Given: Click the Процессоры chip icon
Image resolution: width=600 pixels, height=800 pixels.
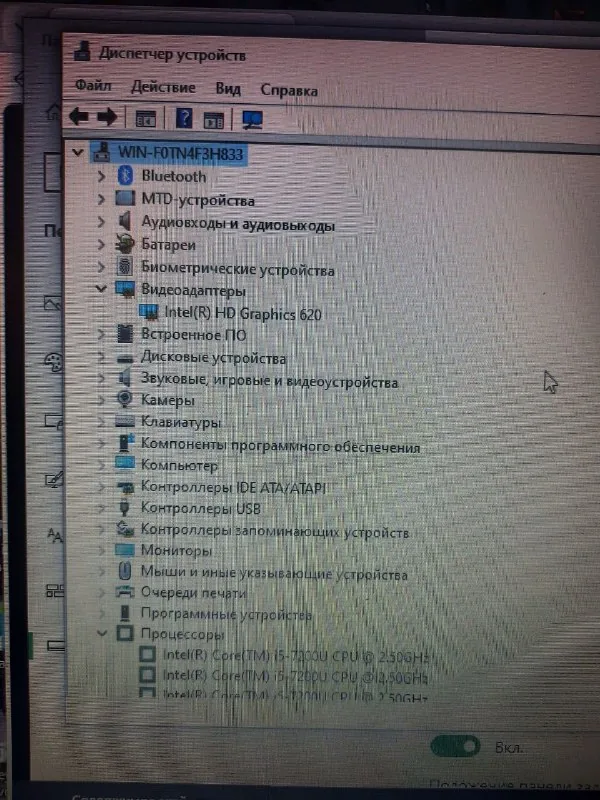Looking at the screenshot, I should 125,634.
